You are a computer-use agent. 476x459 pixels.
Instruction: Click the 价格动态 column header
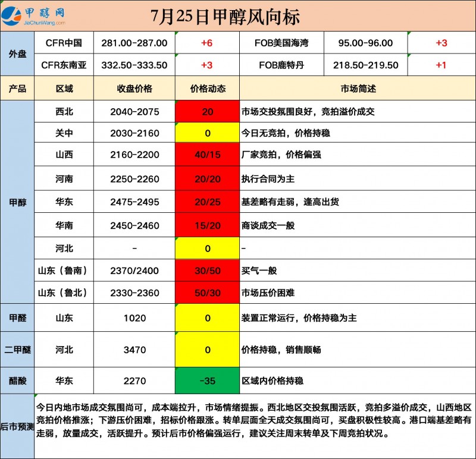[208, 88]
